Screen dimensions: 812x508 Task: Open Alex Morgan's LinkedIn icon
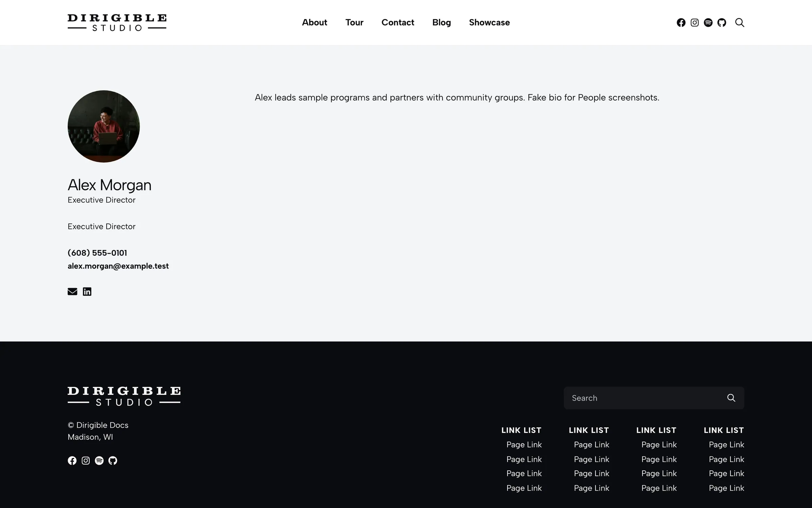click(x=87, y=292)
